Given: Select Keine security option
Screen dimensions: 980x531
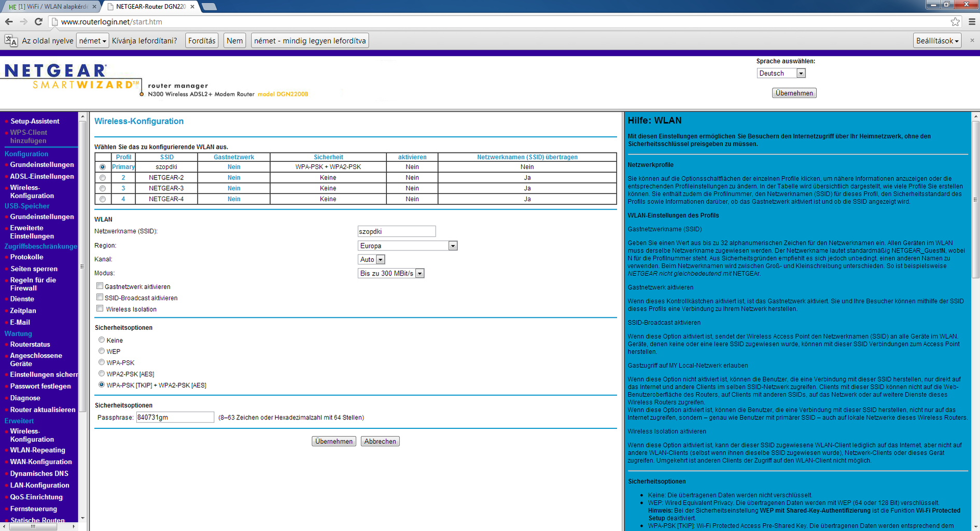Looking at the screenshot, I should [102, 340].
